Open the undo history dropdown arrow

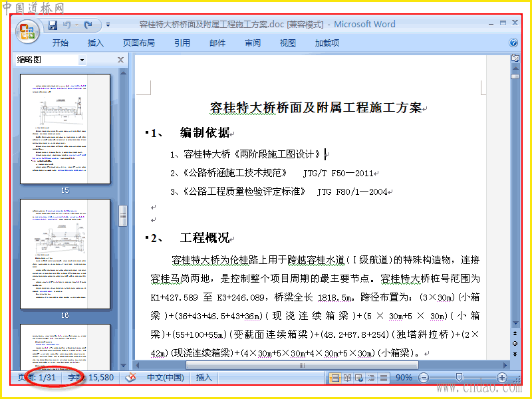[x=77, y=25]
